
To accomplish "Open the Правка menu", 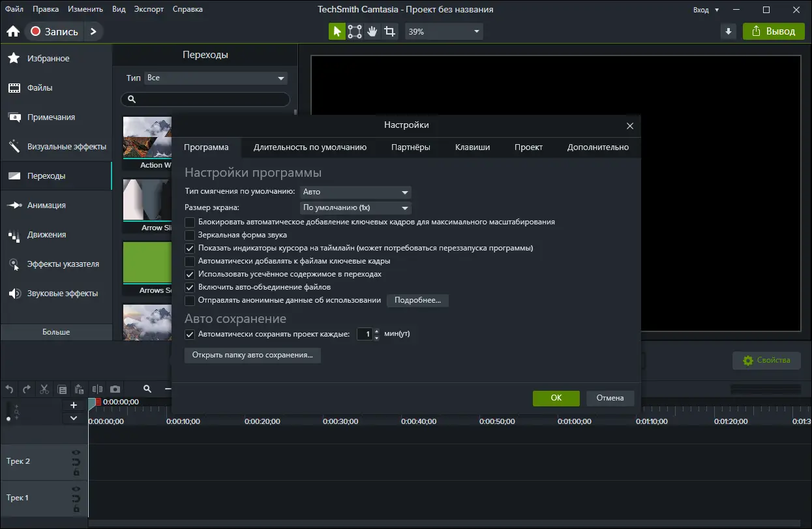I will 46,9.
